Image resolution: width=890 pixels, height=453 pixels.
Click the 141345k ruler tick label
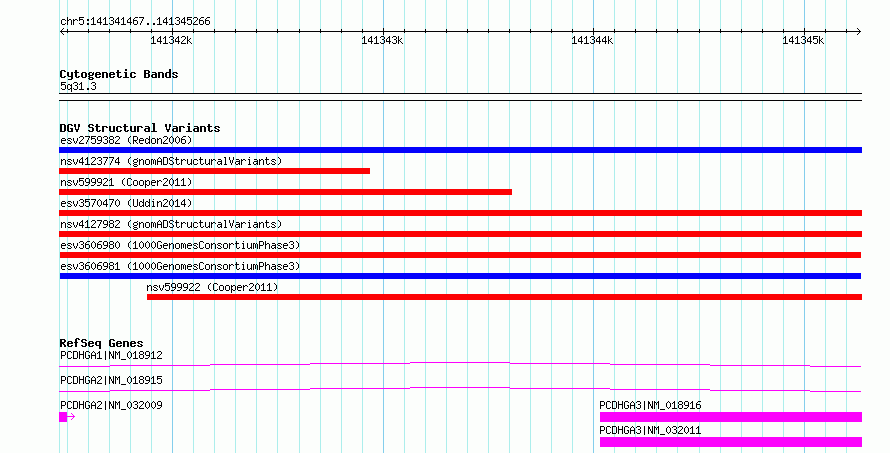pos(803,40)
